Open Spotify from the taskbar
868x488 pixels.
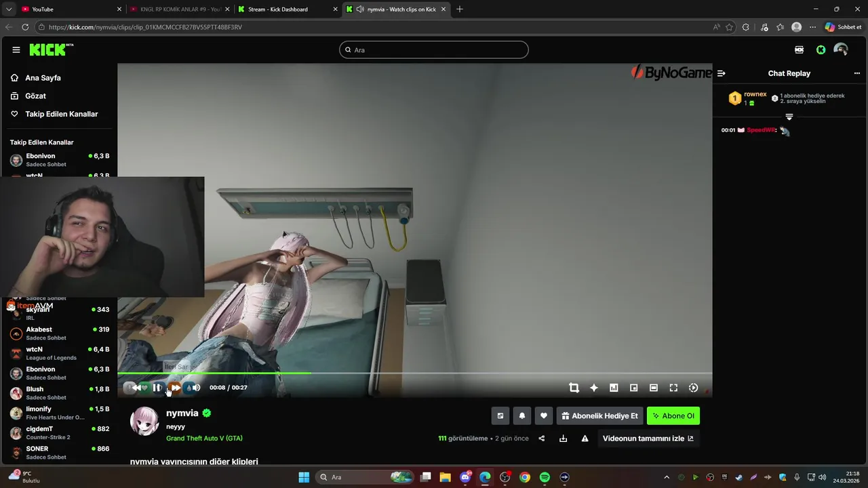545,477
